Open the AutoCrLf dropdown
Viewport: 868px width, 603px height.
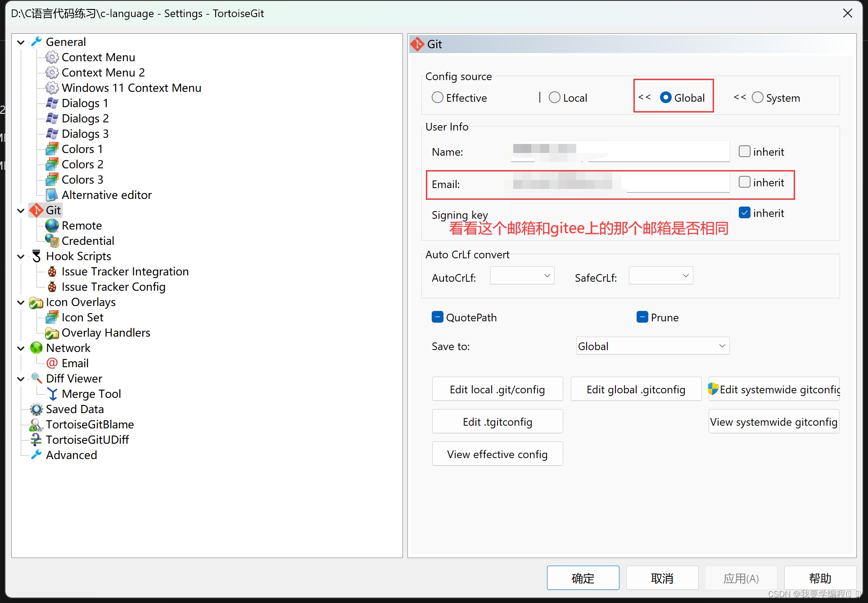coord(522,276)
